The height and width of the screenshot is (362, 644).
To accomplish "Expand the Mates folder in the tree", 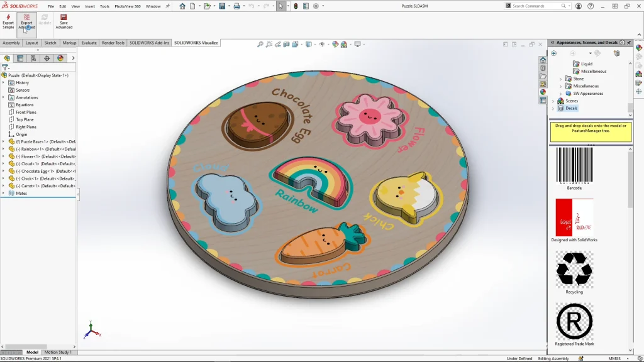I will point(3,194).
